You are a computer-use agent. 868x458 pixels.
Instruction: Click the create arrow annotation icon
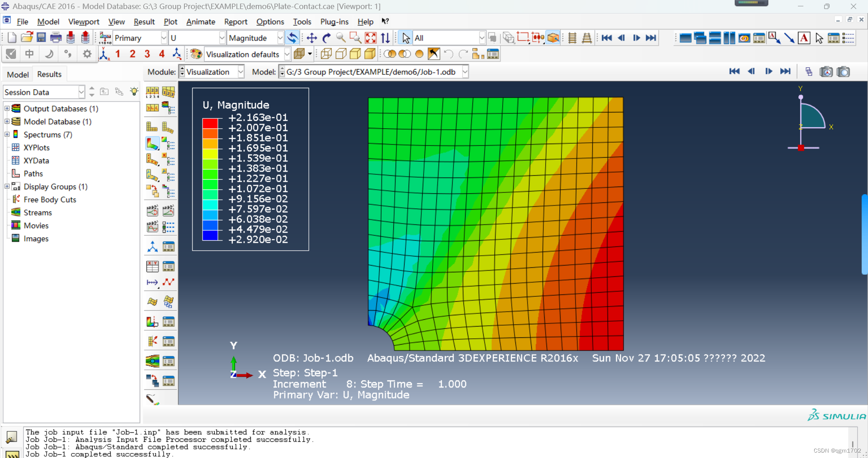(789, 38)
